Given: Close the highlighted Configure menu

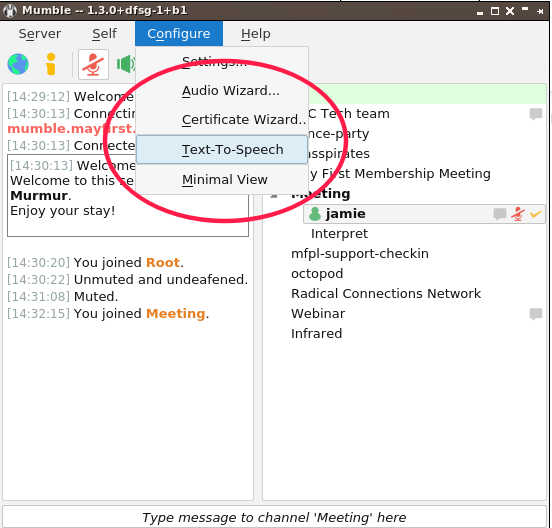Looking at the screenshot, I should pyautogui.click(x=179, y=34).
